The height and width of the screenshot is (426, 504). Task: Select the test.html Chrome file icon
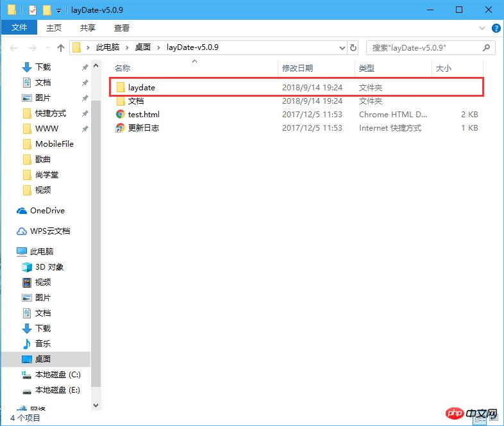coord(120,114)
